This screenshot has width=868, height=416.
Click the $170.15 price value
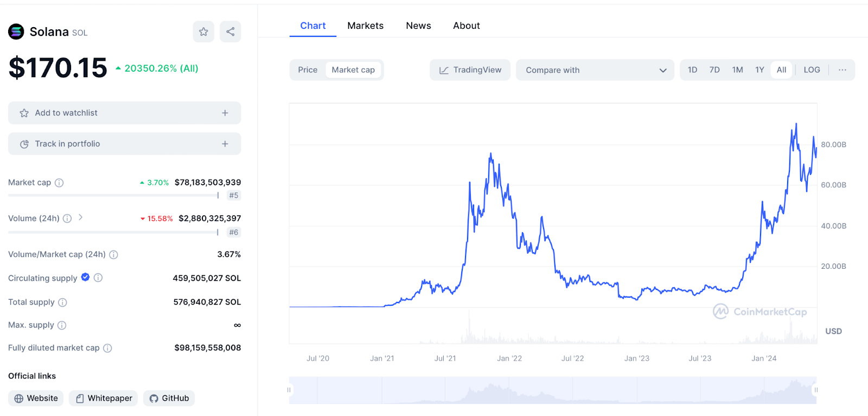point(58,68)
